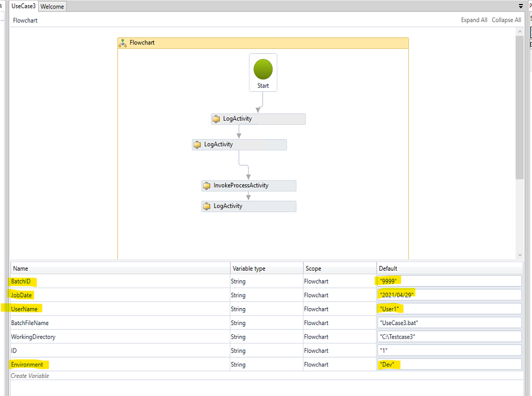This screenshot has width=532, height=396.
Task: Select the LogActivity icon directly below Start
Action: click(217, 119)
